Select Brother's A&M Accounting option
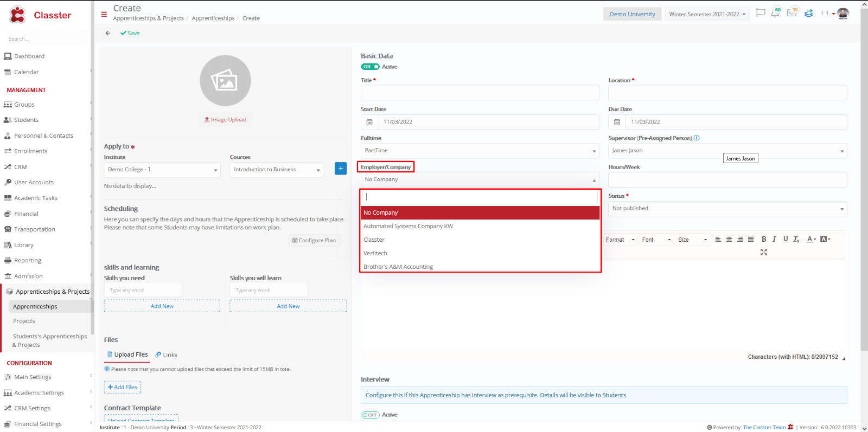The image size is (868, 432). click(480, 266)
